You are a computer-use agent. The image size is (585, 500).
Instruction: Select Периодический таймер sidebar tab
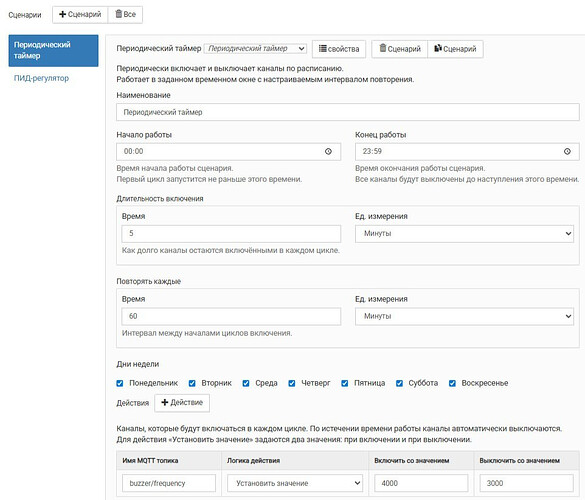(53, 50)
